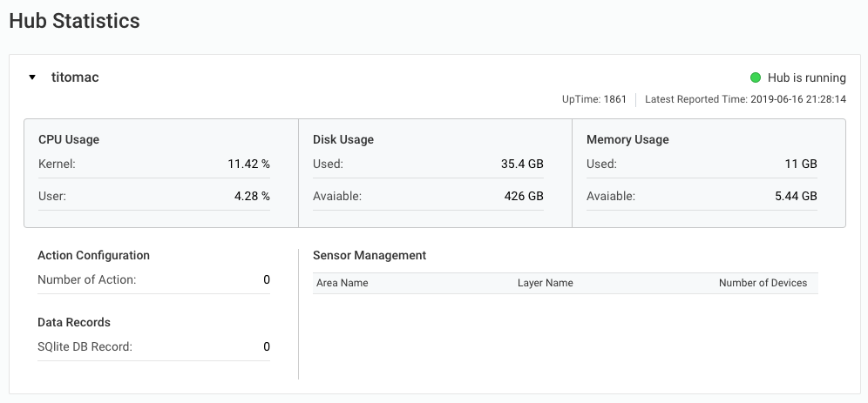
Task: Click the Number of Devices column header
Action: click(x=763, y=283)
